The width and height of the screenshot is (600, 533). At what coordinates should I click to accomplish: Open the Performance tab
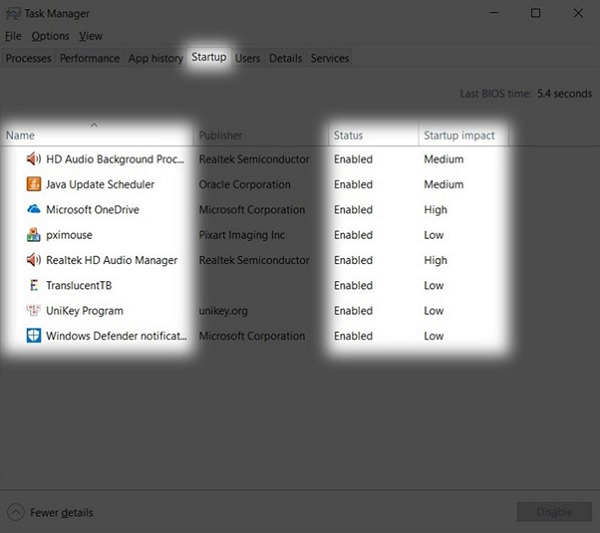click(89, 58)
